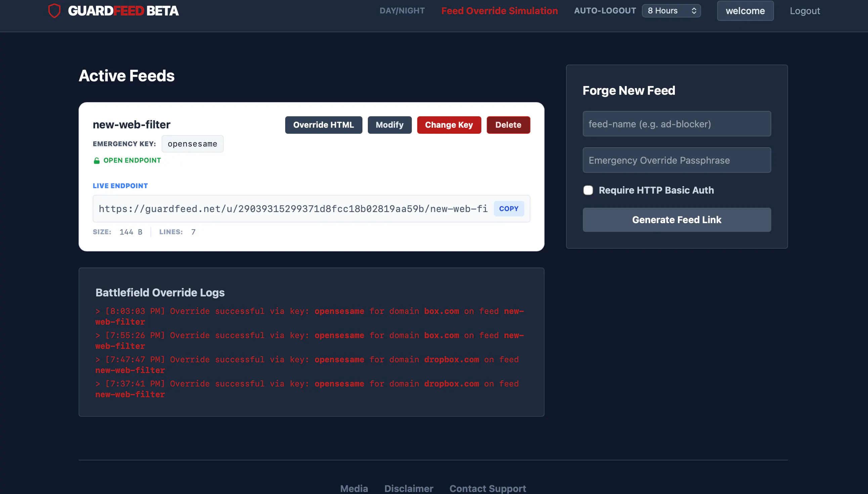Open the Disclaimer footer link
868x494 pixels.
tap(408, 489)
